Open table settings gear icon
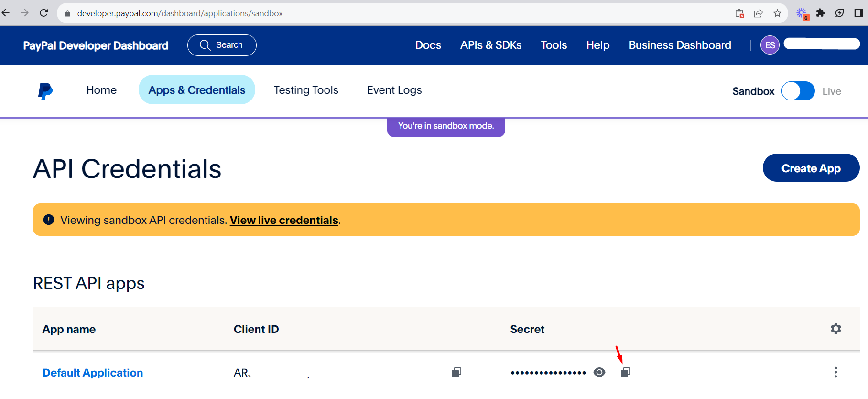 pyautogui.click(x=836, y=329)
